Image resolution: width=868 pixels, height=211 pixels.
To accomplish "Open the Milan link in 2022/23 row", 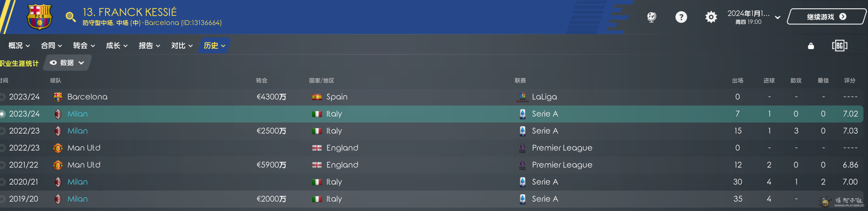I will 77,131.
